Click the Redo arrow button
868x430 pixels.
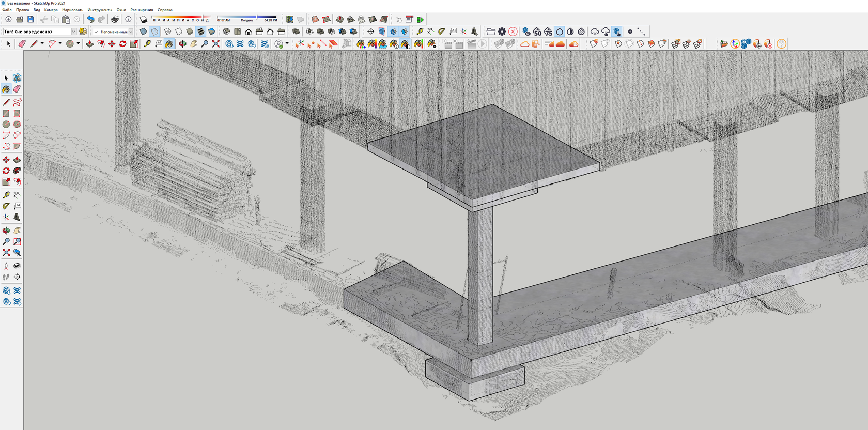pos(101,20)
